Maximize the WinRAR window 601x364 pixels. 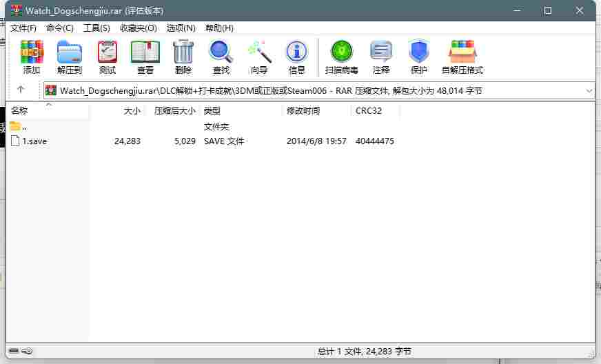(548, 10)
